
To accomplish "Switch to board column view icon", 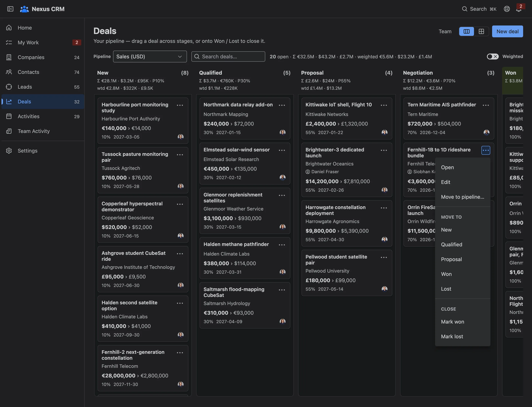I will click(x=467, y=31).
